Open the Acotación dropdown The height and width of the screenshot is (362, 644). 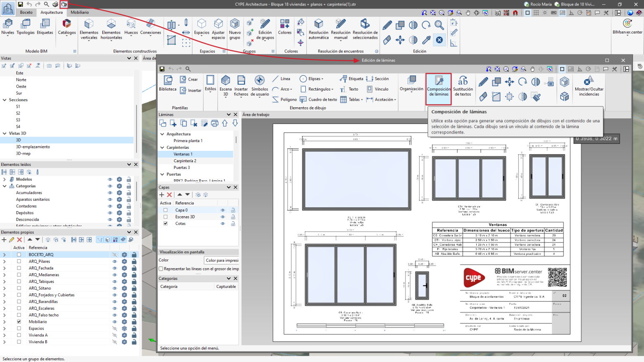point(381,100)
